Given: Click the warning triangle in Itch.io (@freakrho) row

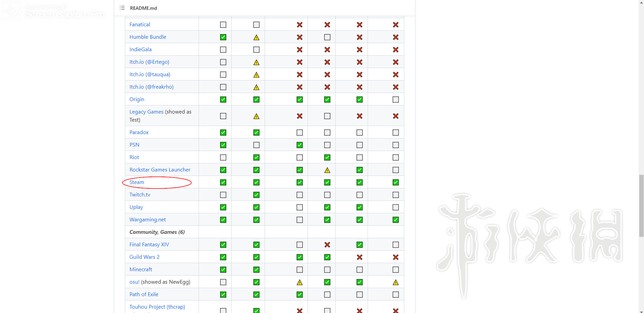Looking at the screenshot, I should [257, 87].
